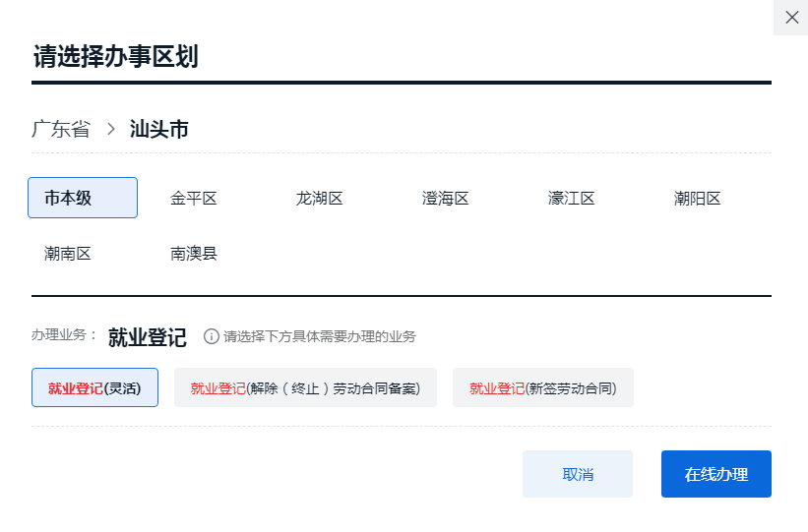
Task: Choose the 龙湖区 district option
Action: [x=320, y=198]
